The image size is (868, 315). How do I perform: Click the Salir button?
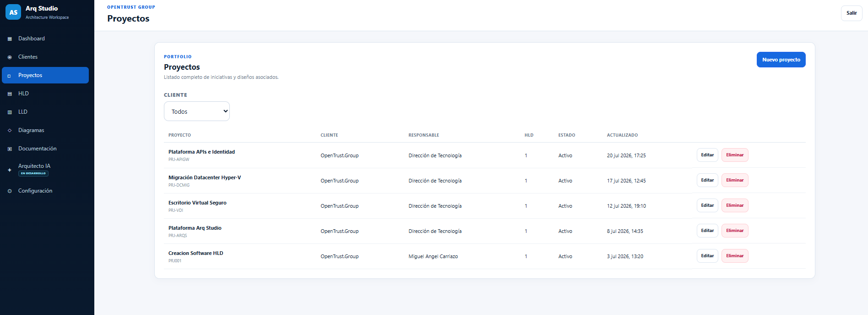[x=852, y=13]
